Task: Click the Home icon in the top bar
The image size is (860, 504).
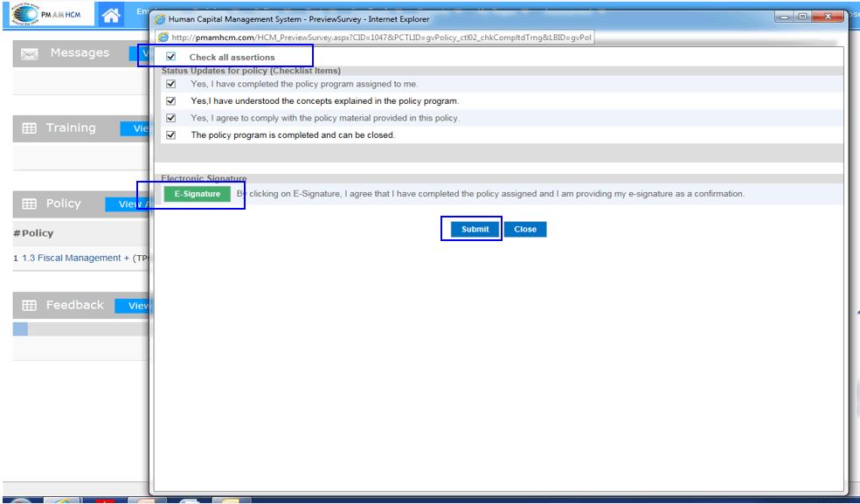Action: [111, 15]
